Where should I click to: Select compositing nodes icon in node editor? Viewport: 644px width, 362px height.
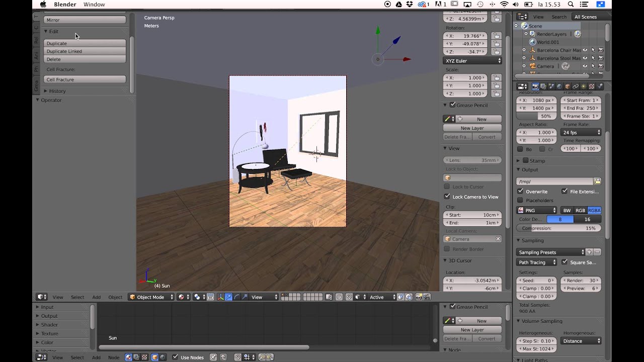(136, 357)
